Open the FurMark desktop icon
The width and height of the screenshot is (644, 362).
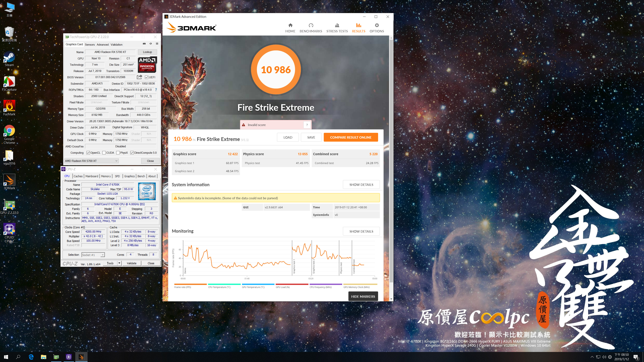tap(9, 108)
